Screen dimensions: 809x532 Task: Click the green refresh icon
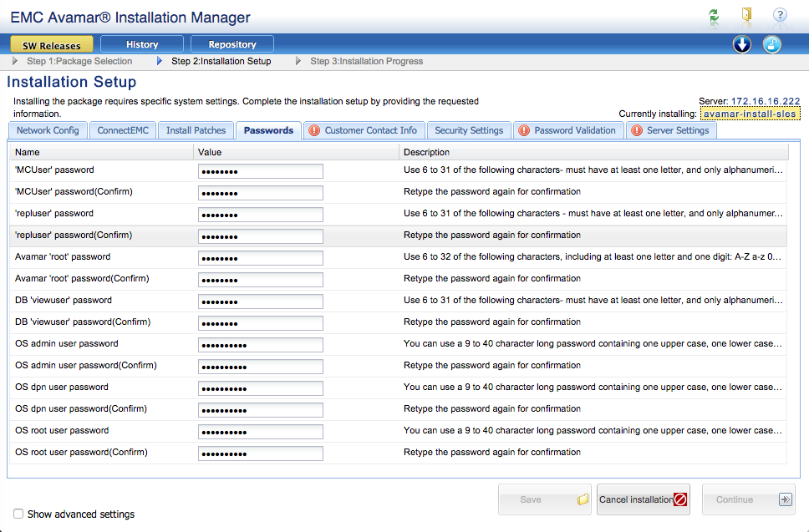click(713, 16)
